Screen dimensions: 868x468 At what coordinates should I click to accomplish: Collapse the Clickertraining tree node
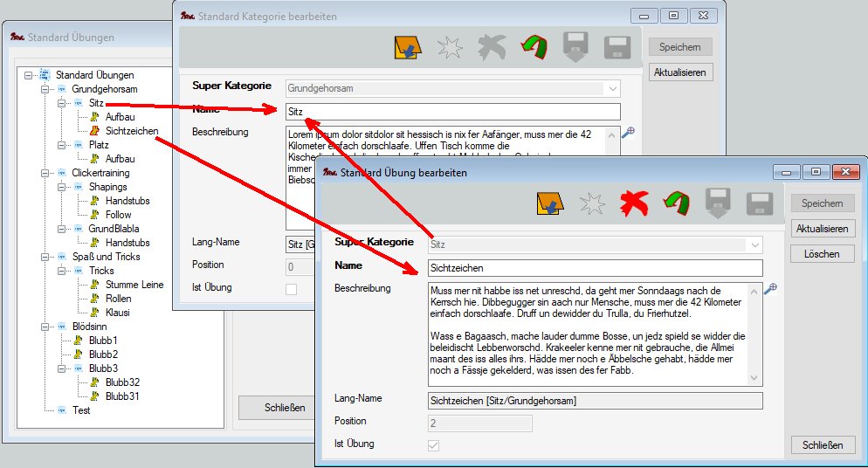pyautogui.click(x=45, y=173)
